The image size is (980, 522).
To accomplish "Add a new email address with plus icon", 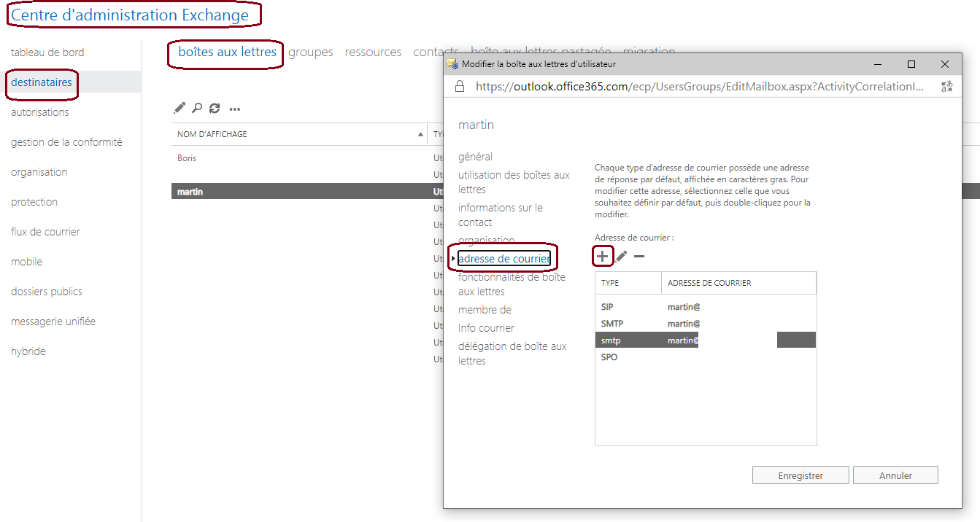I will pos(602,256).
